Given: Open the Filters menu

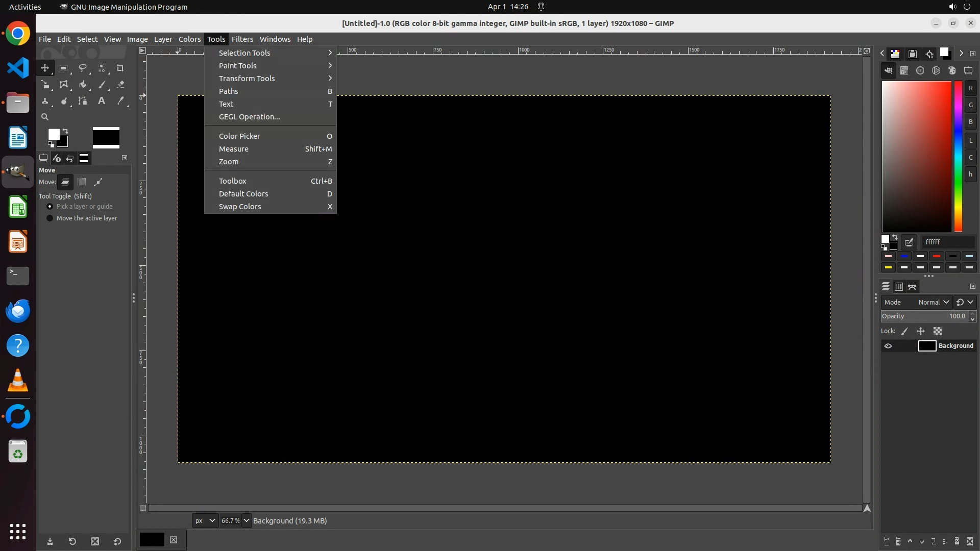Looking at the screenshot, I should click(x=242, y=39).
